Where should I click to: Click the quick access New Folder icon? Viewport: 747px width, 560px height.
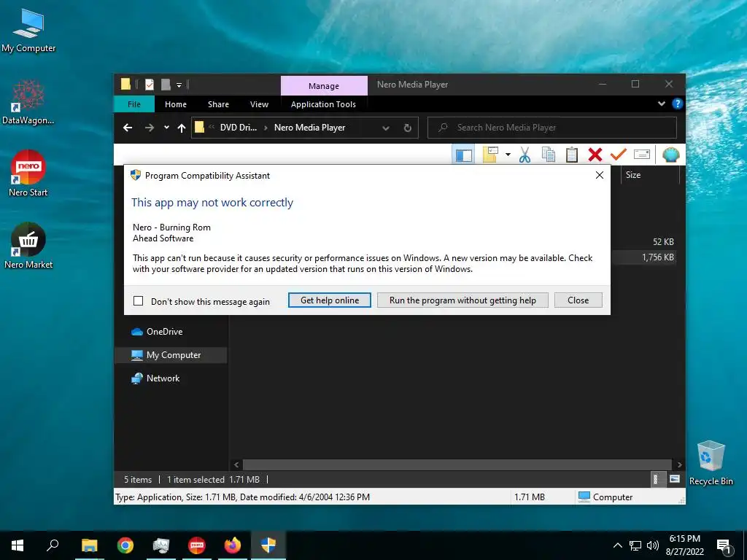[x=166, y=85]
